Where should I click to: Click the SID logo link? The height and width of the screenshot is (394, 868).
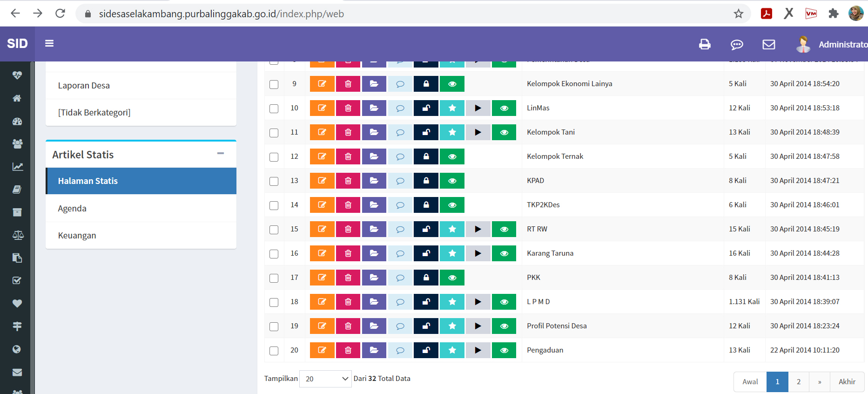(17, 44)
